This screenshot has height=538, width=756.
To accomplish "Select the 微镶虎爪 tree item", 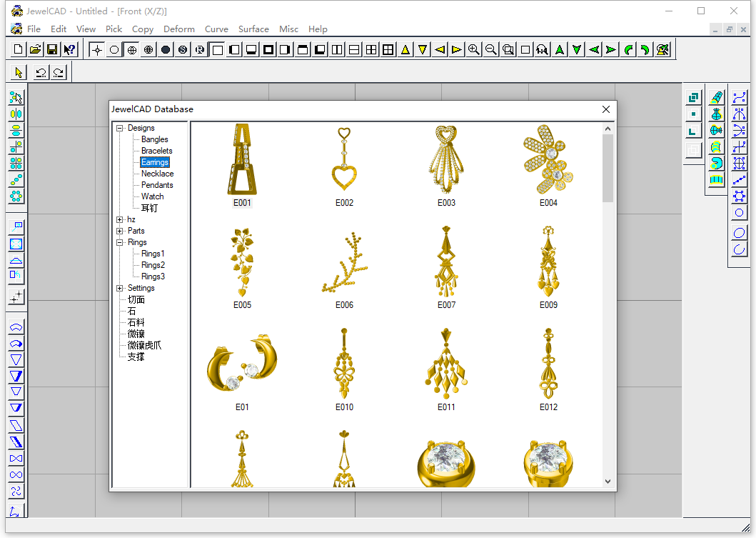I will click(144, 346).
